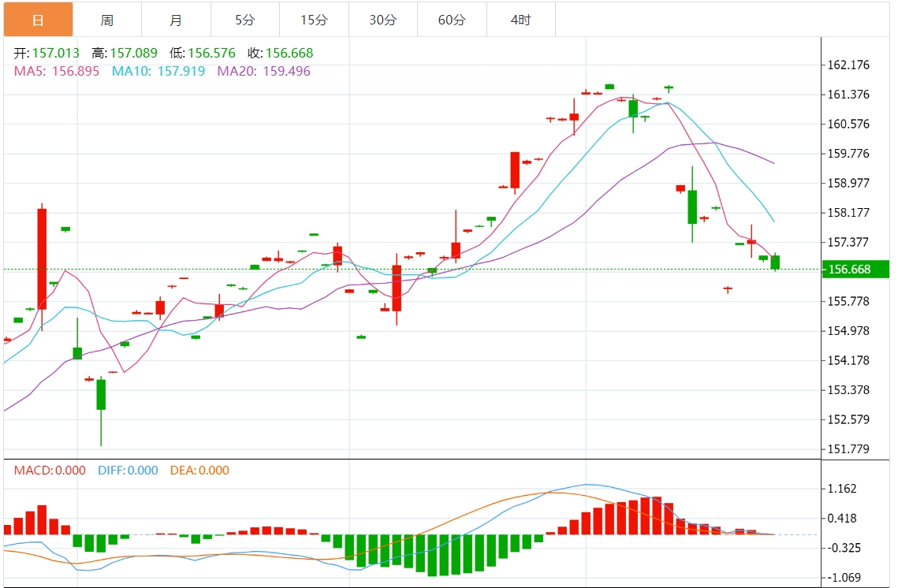Click the 0.418 MACD axis label

tap(842, 519)
